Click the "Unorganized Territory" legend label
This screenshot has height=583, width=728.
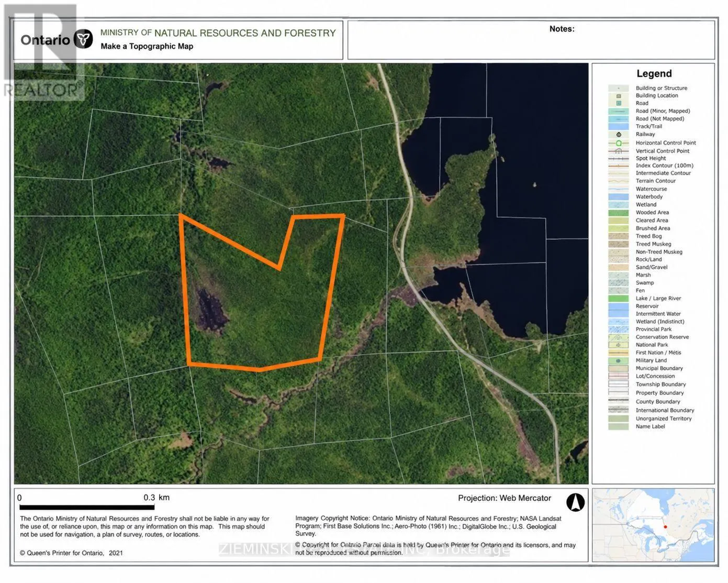[x=664, y=419]
